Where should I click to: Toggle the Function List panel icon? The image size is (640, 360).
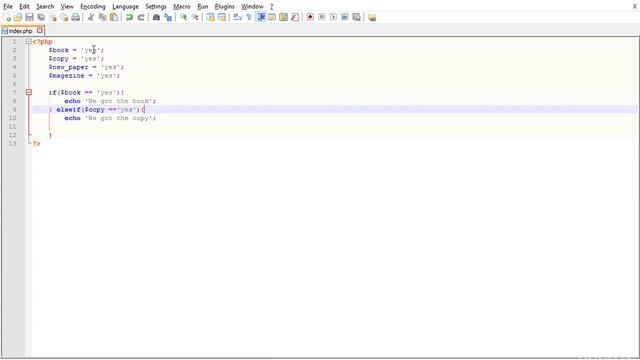click(x=295, y=17)
